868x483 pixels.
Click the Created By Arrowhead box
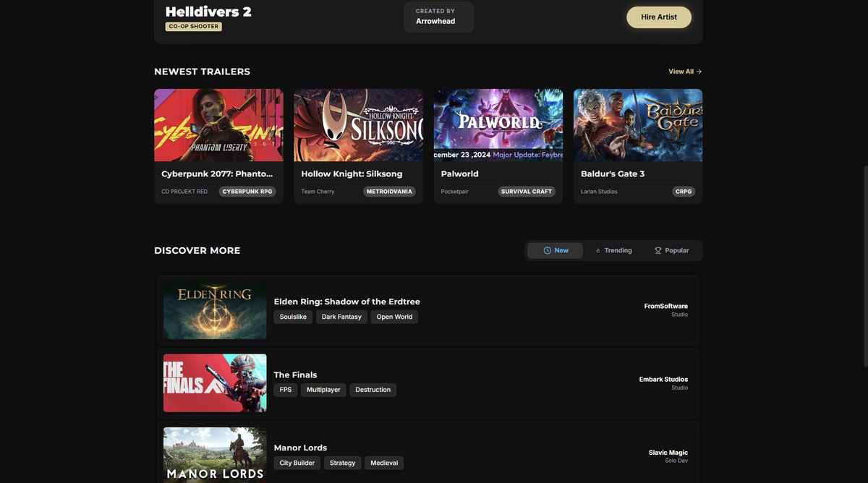point(439,17)
